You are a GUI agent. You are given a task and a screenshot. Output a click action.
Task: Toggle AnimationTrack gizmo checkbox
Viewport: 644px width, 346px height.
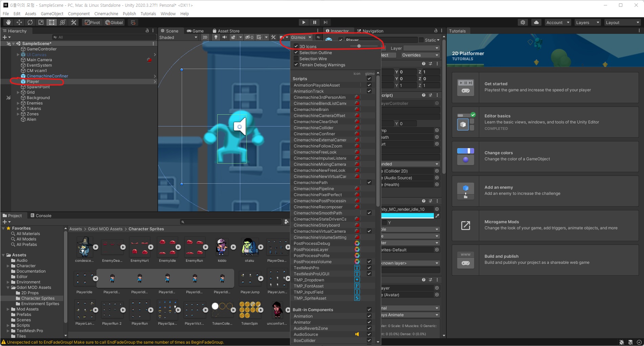[x=369, y=91]
